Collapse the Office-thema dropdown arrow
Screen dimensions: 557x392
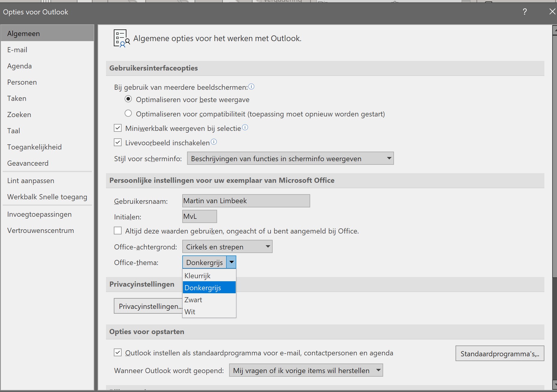(x=232, y=262)
